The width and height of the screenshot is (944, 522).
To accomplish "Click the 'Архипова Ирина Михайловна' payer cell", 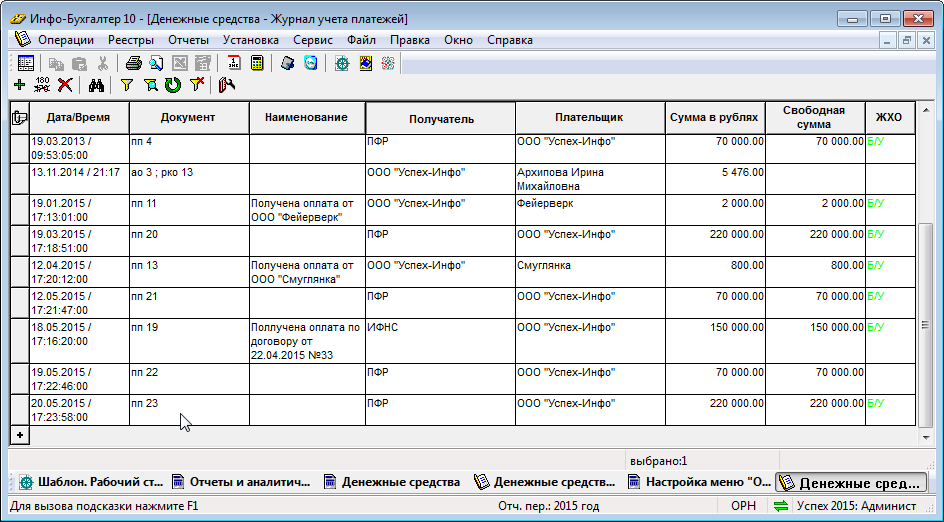I will (590, 179).
